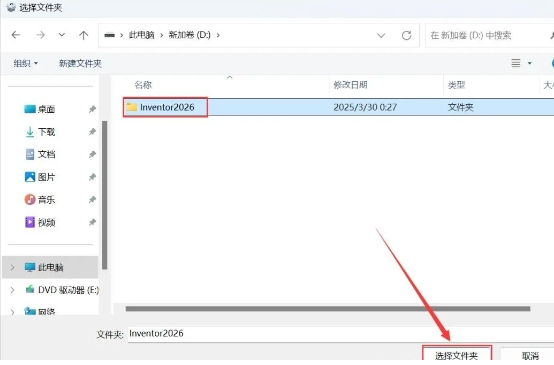The width and height of the screenshot is (554, 365).
Task: Click 文件夹 type cell of Inventor2026
Action: coord(460,107)
